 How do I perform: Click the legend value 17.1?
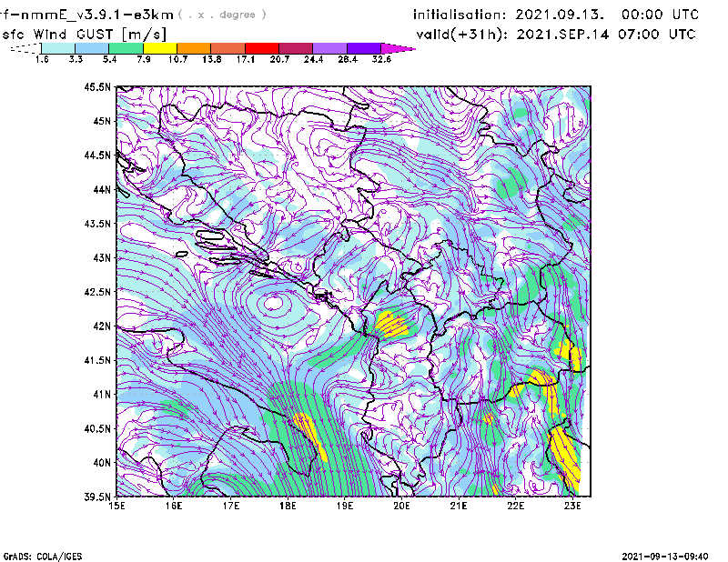(x=246, y=59)
